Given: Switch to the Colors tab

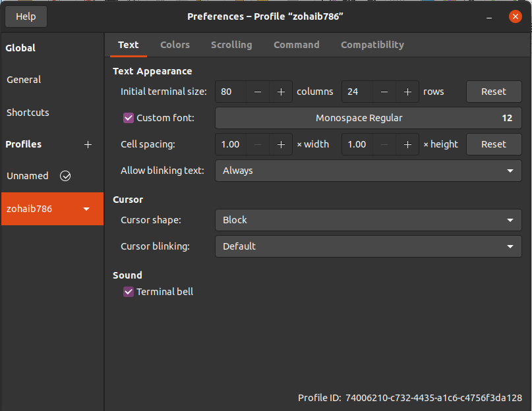Looking at the screenshot, I should (x=175, y=45).
